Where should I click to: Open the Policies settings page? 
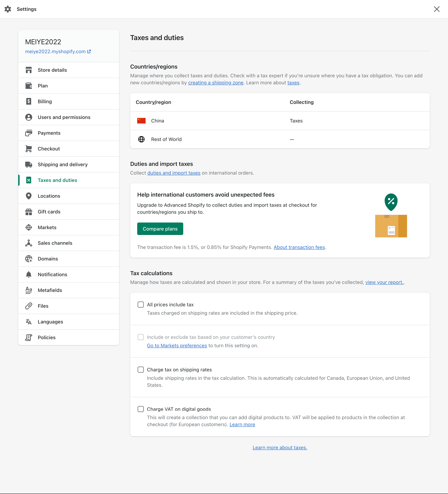click(x=69, y=337)
